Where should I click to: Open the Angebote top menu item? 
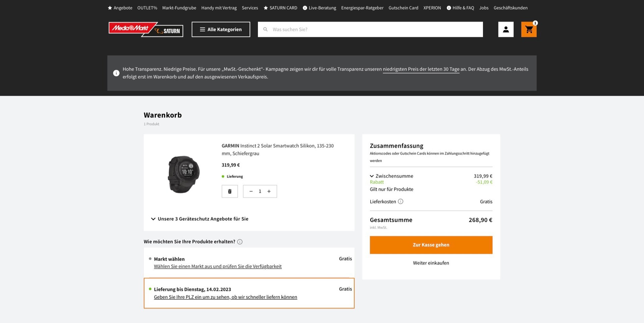[120, 8]
